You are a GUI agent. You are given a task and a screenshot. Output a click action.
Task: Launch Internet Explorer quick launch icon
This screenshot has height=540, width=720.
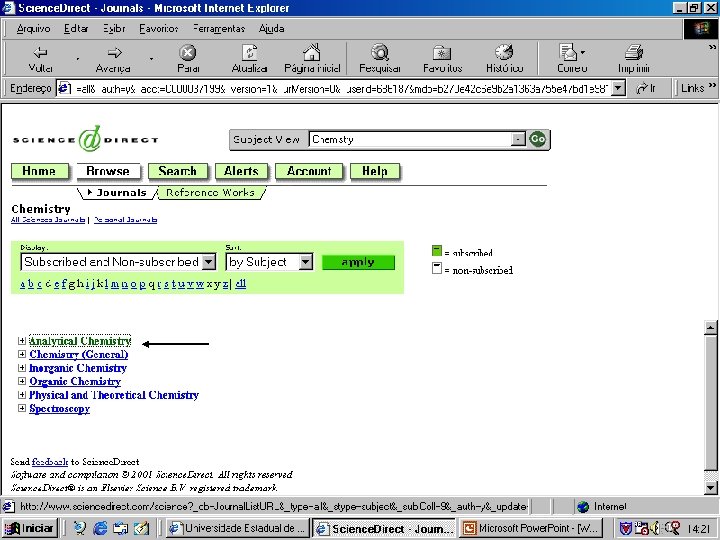[100, 528]
